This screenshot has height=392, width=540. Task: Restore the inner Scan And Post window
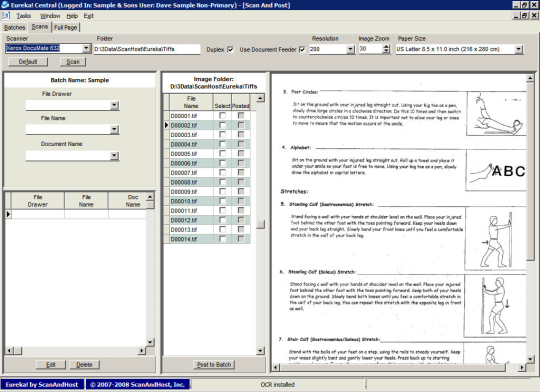(525, 16)
